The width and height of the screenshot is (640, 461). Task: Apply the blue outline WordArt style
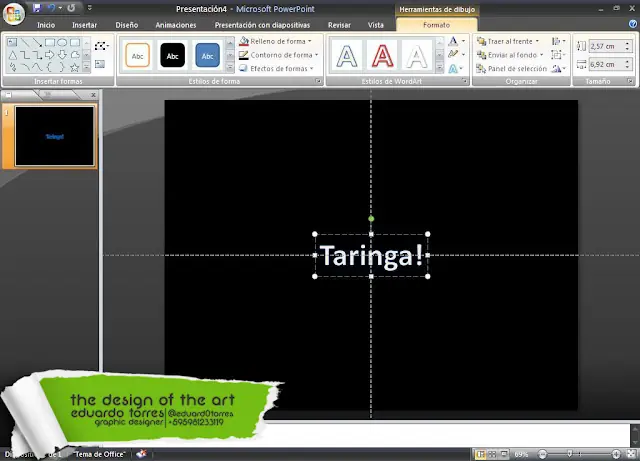click(x=347, y=56)
